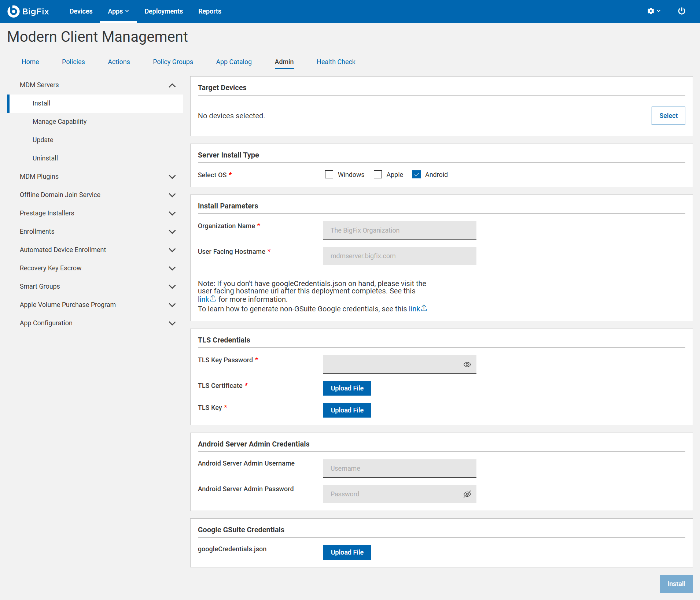Open the googleCredentials external link icon
The width and height of the screenshot is (700, 600).
click(213, 299)
